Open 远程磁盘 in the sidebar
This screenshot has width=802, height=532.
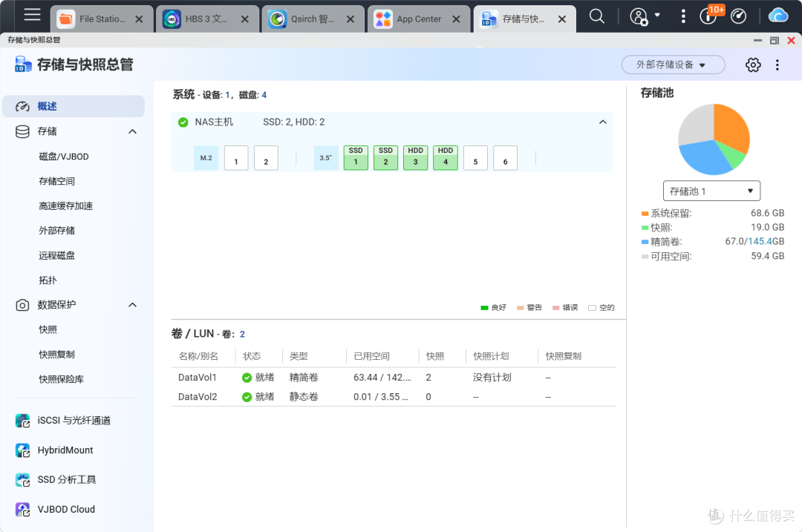56,255
